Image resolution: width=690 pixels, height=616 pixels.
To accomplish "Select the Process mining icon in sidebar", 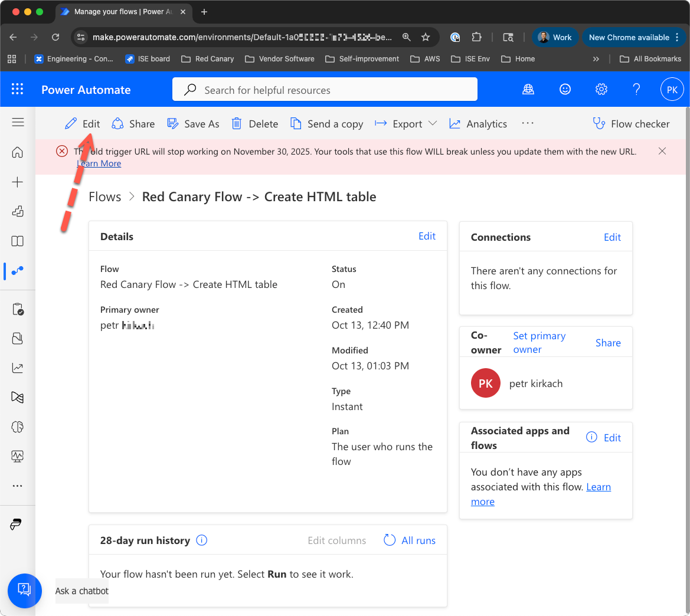I will [18, 397].
